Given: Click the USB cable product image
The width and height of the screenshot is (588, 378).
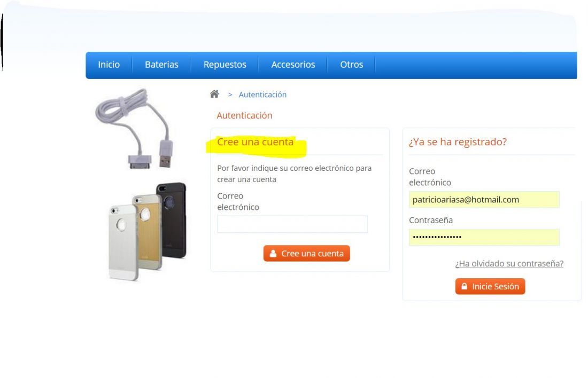Looking at the screenshot, I should tap(135, 129).
